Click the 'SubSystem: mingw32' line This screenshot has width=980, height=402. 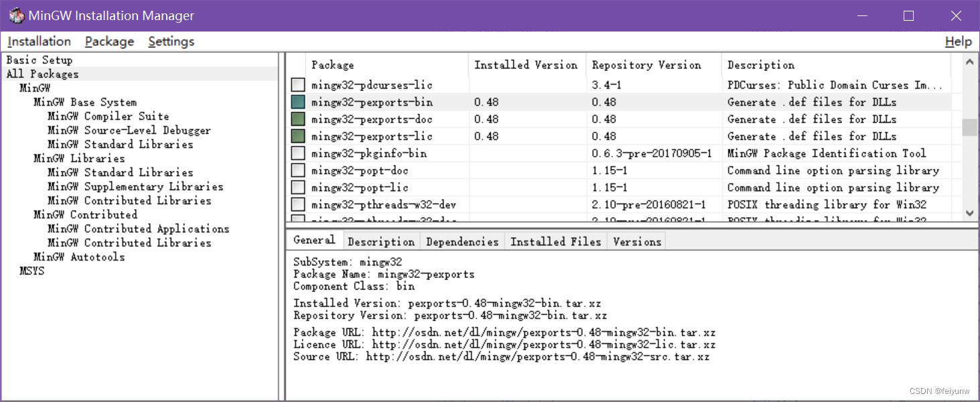[x=348, y=262]
